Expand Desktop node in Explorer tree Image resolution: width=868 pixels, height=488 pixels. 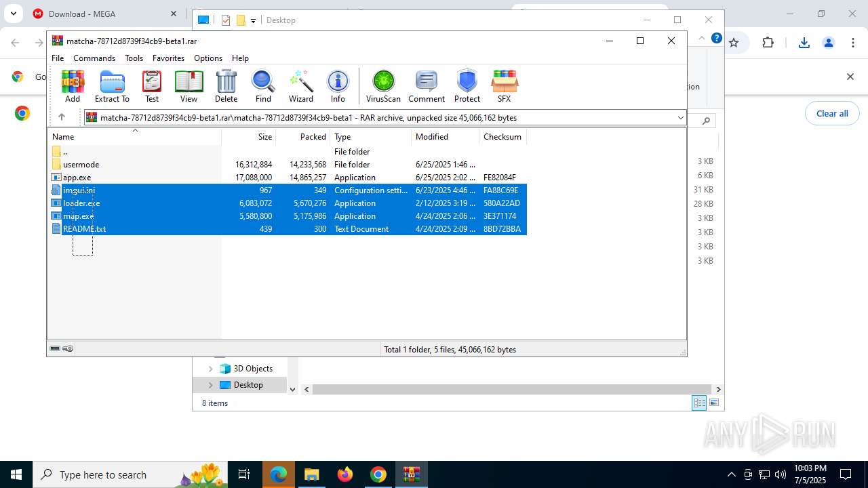[210, 385]
